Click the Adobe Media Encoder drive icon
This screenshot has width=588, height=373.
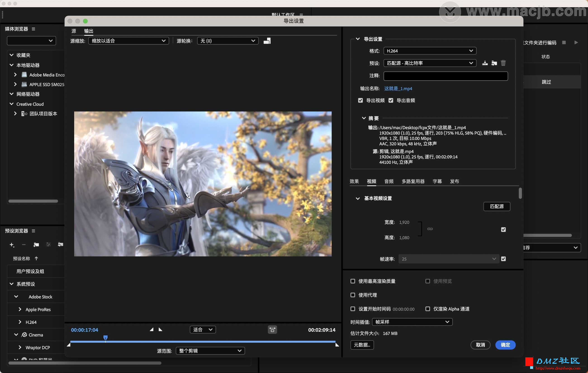(x=24, y=74)
